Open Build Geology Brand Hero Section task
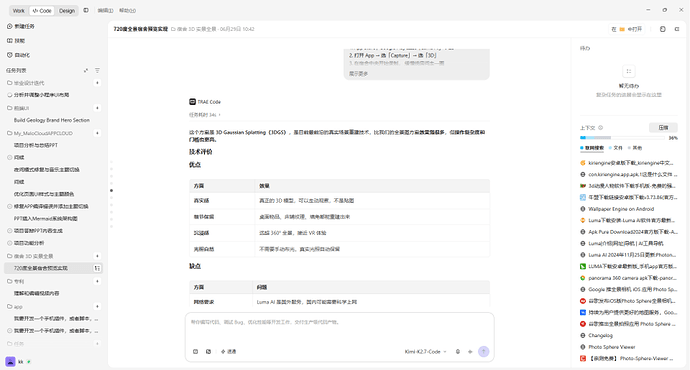This screenshot has width=690, height=370. point(51,120)
